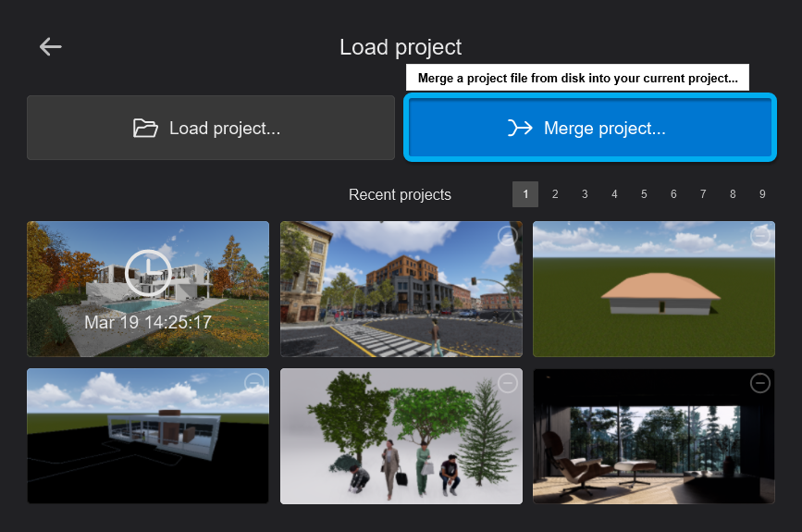802x532 pixels.
Task: Open recent projects page 5
Action: click(644, 194)
